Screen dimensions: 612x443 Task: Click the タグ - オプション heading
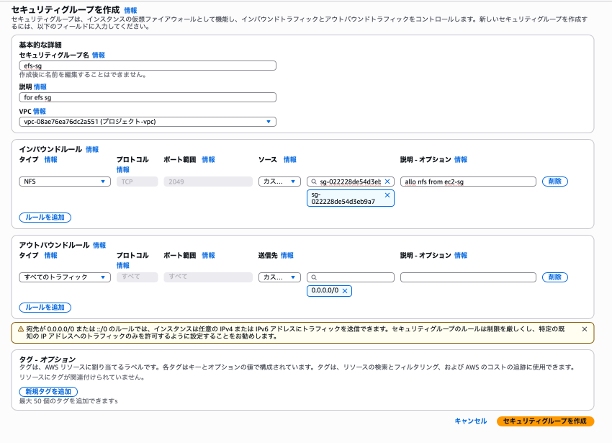pyautogui.click(x=47, y=359)
